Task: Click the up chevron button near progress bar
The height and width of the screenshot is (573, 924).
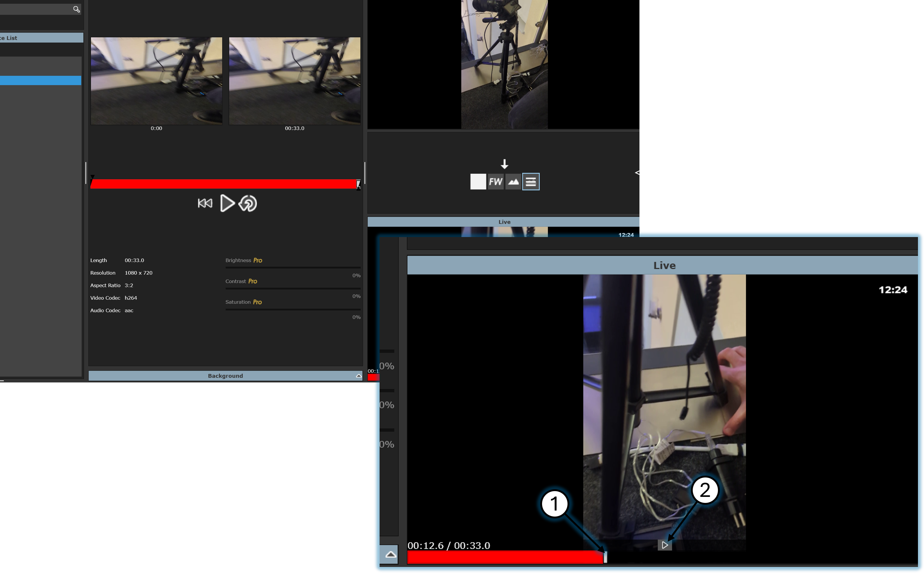Action: point(390,555)
